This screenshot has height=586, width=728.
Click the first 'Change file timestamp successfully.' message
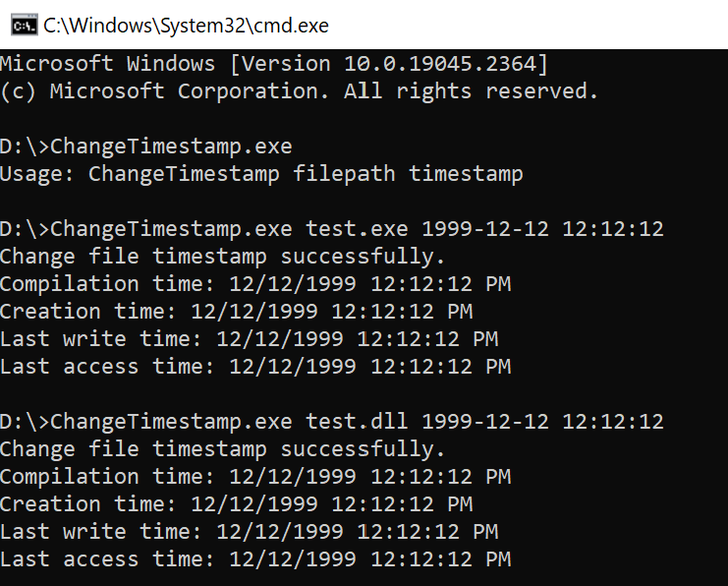[222, 257]
